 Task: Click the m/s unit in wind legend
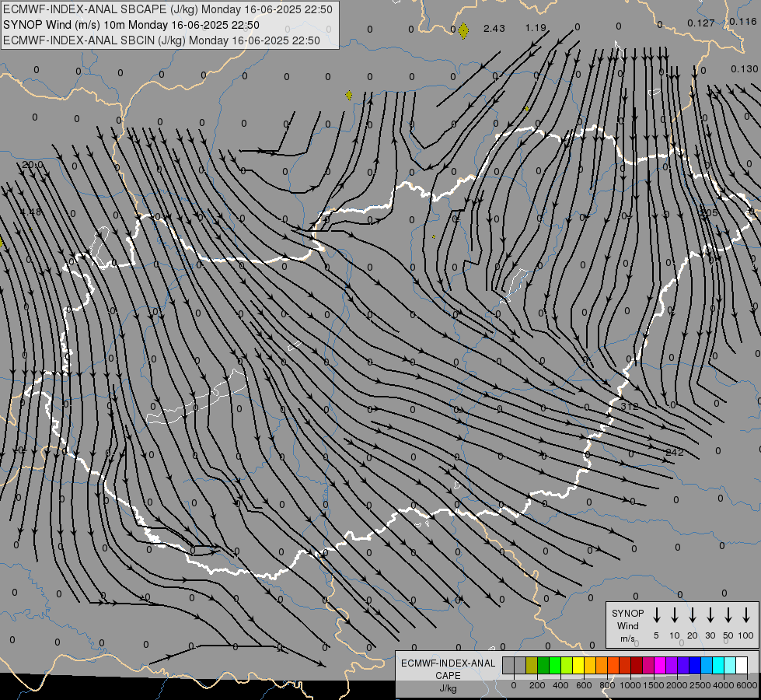tap(627, 639)
